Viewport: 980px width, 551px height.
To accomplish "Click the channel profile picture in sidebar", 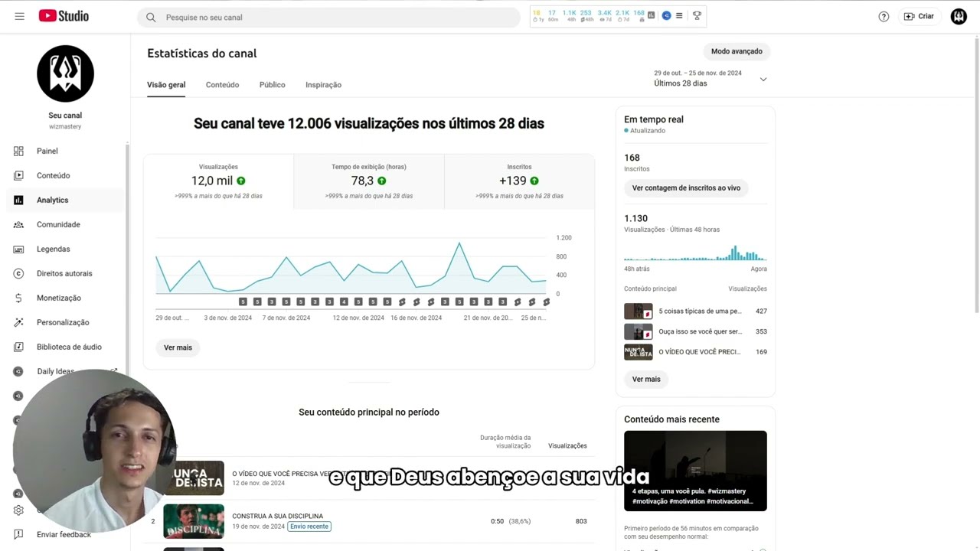I will pos(65,73).
